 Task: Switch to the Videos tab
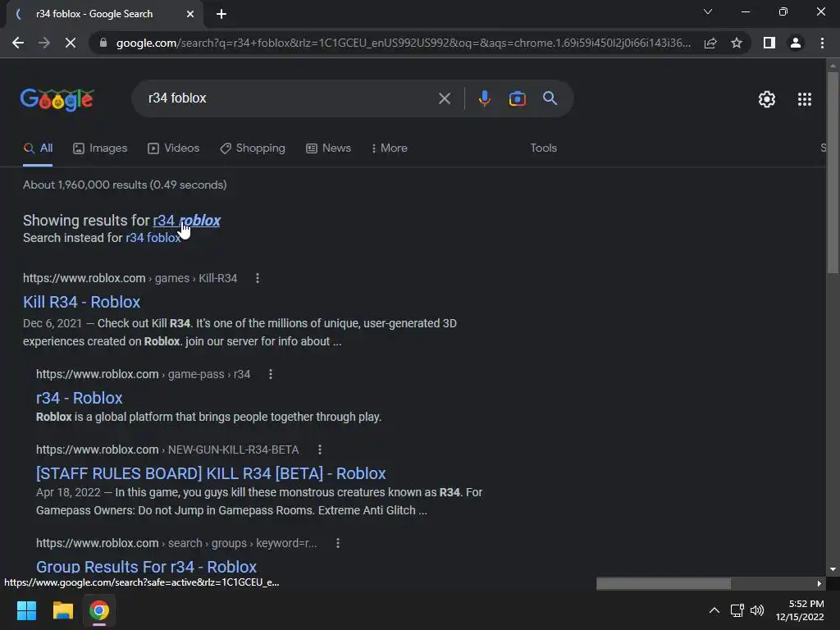click(174, 148)
